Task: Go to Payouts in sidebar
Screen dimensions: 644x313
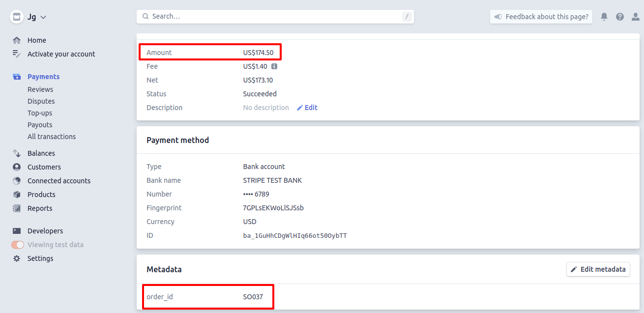Action: tap(40, 125)
